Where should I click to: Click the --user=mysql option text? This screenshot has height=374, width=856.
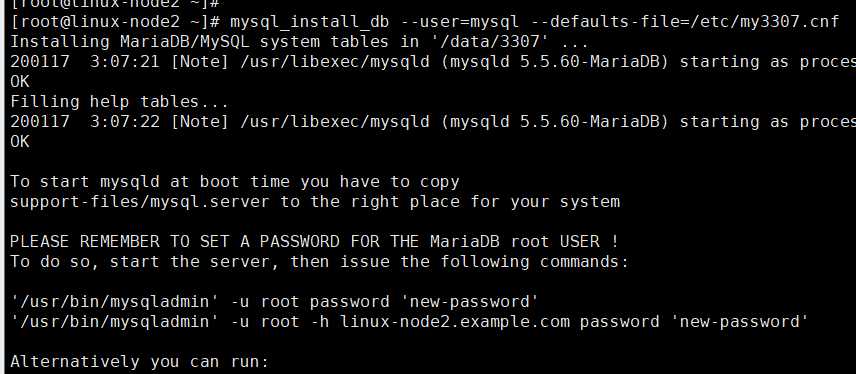tap(460, 22)
